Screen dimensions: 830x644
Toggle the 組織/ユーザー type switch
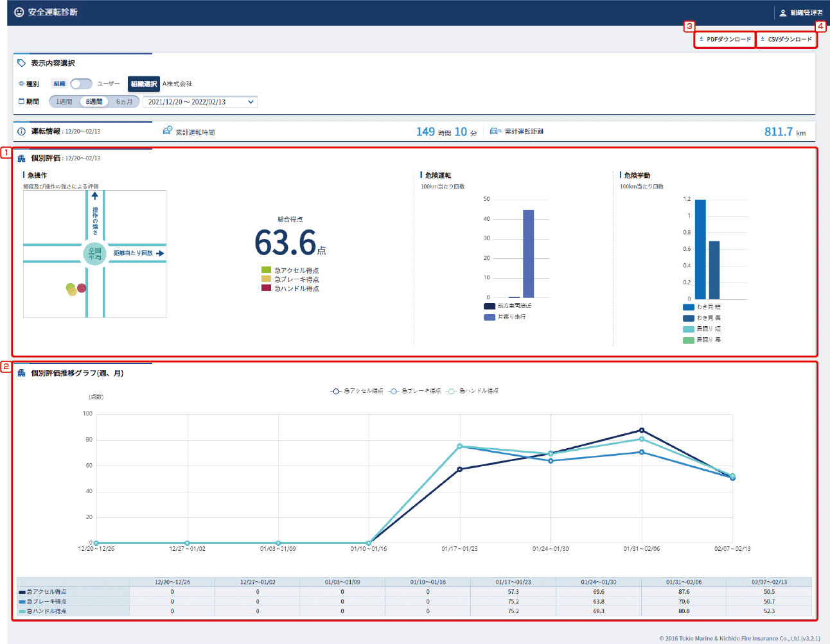click(x=81, y=84)
